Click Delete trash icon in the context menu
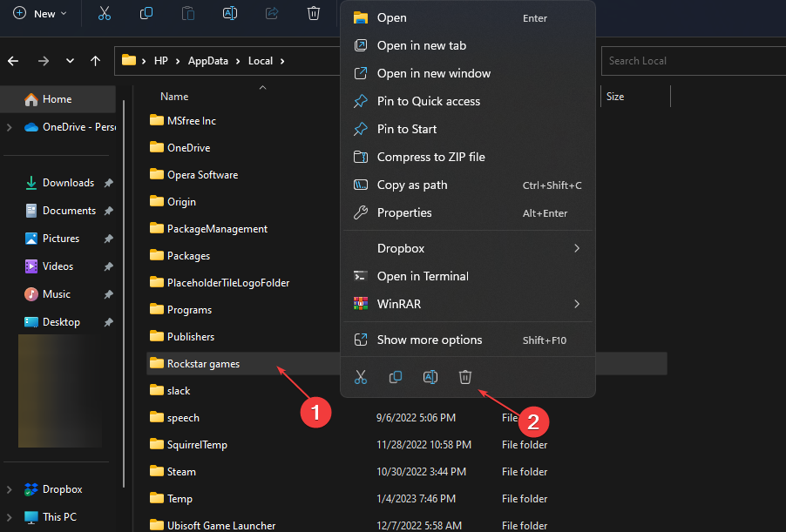Image resolution: width=786 pixels, height=532 pixels. coord(465,377)
